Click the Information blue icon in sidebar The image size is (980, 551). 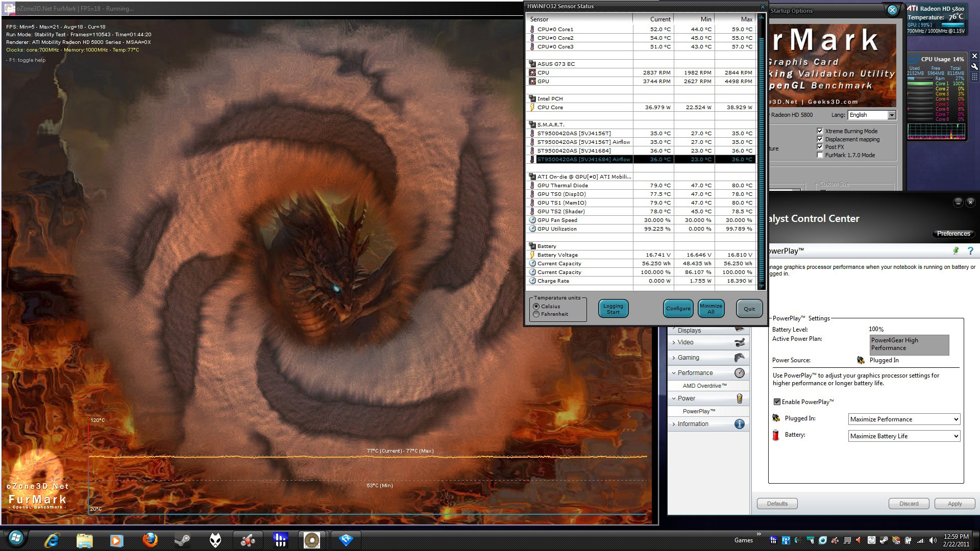tap(739, 424)
